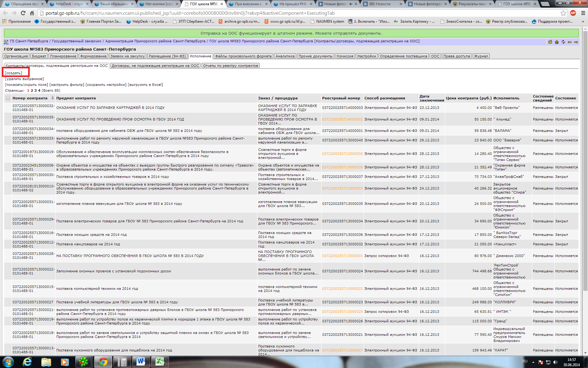
Task: Click the yellow forward arrow icon
Action: [x=576, y=42]
